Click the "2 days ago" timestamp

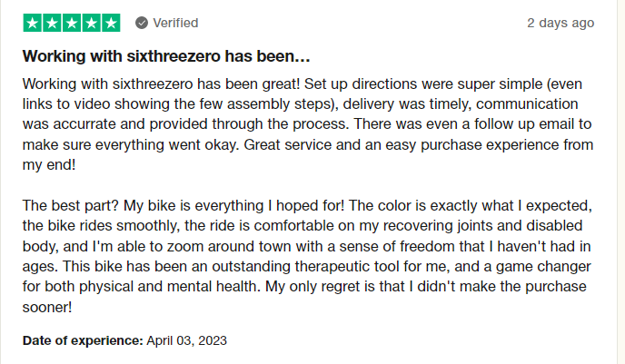[561, 23]
